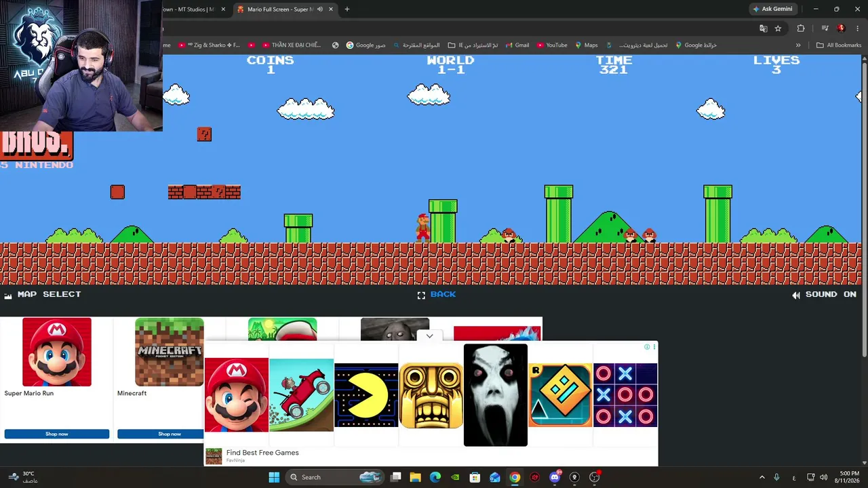This screenshot has width=868, height=488.
Task: Click Mario in the game canvas
Action: tap(422, 228)
